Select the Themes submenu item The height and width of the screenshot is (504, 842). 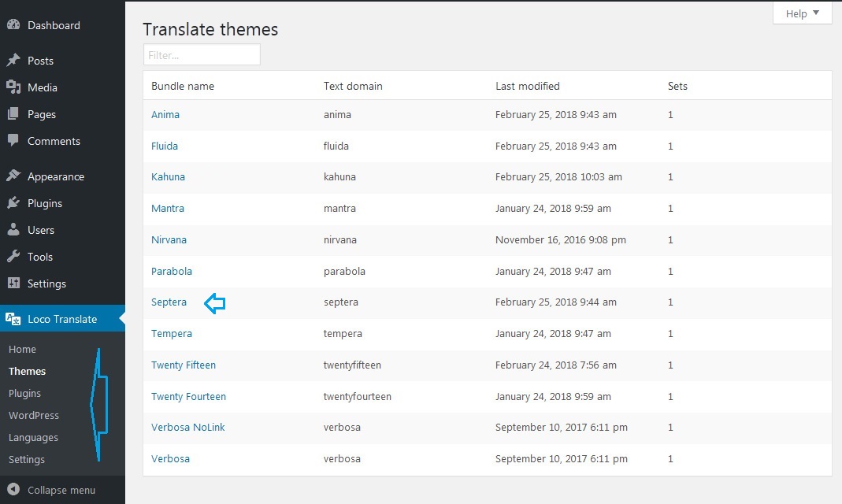click(27, 372)
